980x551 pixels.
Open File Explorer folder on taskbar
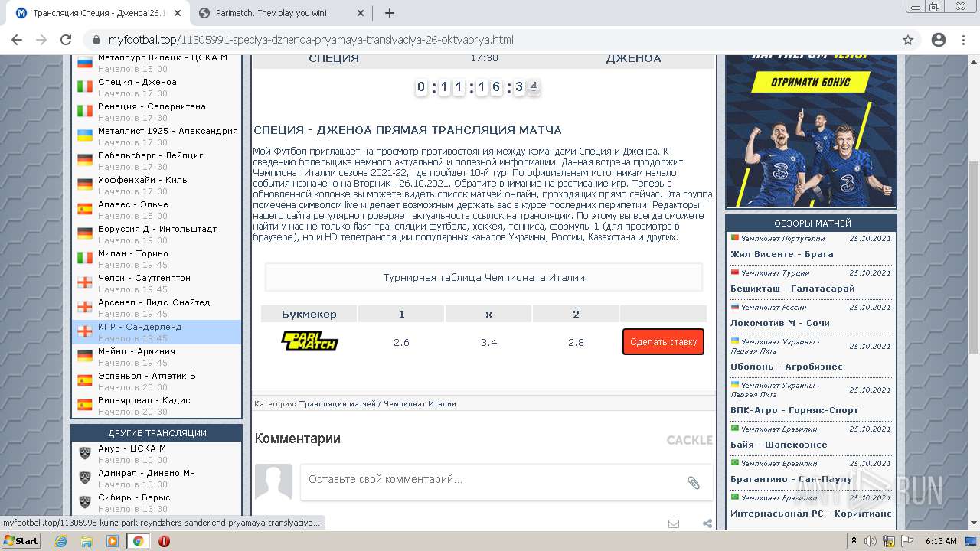point(87,541)
